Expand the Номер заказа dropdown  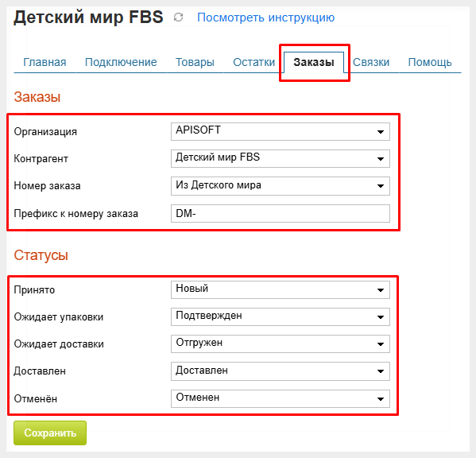coord(281,186)
